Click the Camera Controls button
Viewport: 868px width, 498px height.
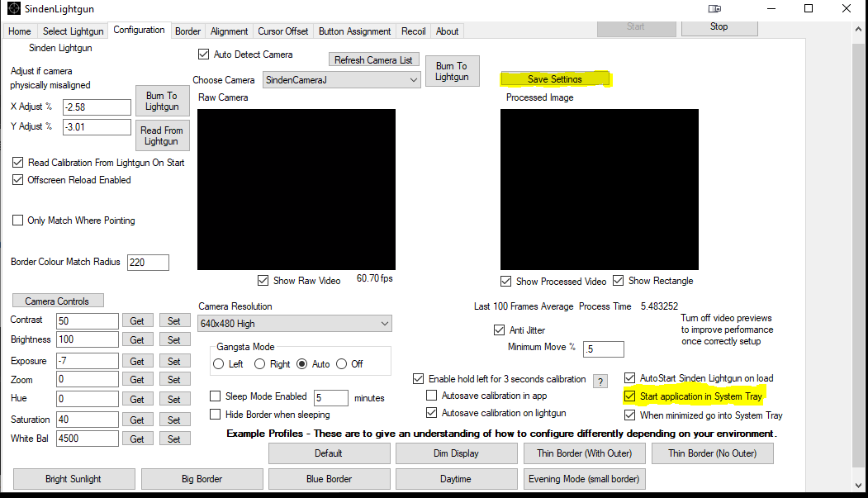pyautogui.click(x=58, y=301)
